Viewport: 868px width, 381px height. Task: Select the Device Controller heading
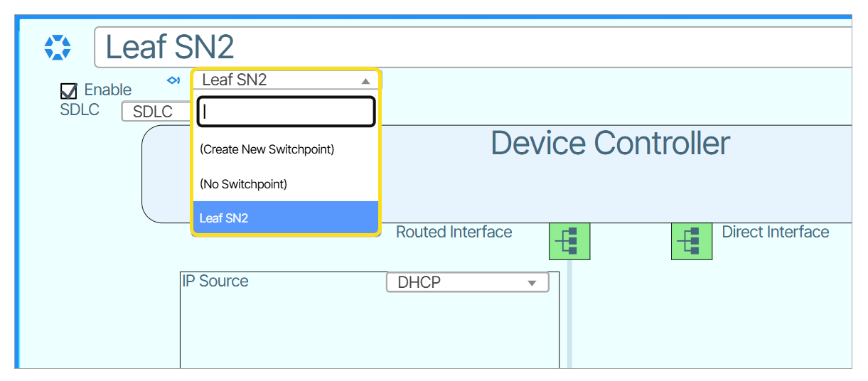610,144
